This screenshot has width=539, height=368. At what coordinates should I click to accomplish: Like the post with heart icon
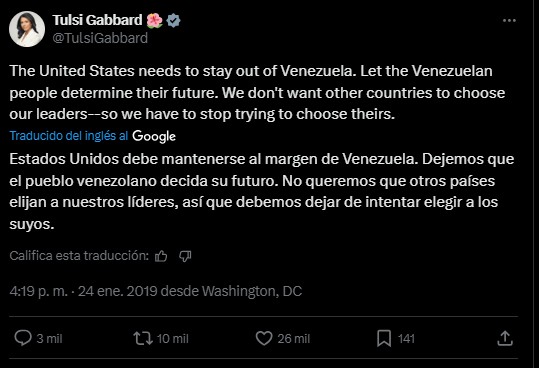coord(264,338)
